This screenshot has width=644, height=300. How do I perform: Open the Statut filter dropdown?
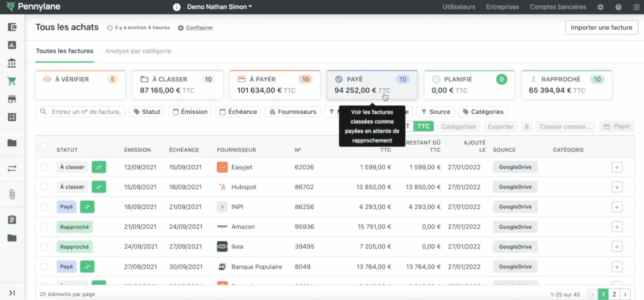[x=147, y=112]
